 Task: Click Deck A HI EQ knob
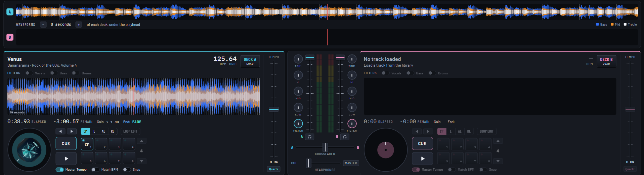[x=298, y=75]
